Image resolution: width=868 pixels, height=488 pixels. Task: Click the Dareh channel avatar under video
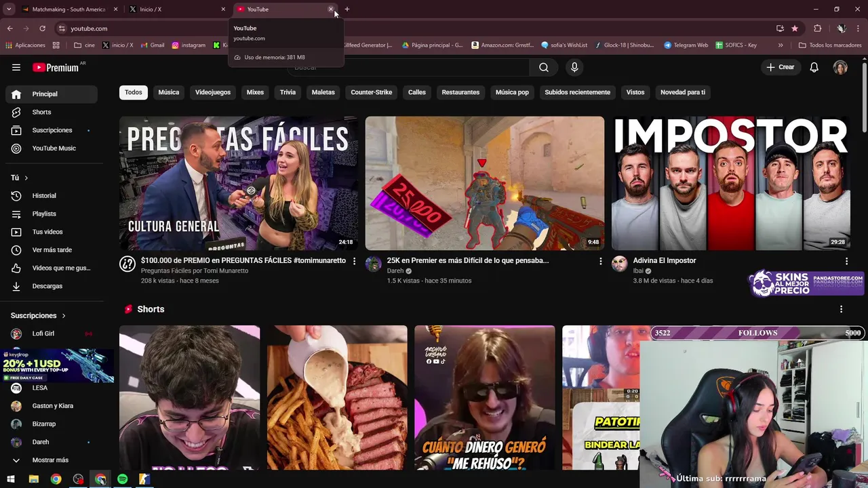pos(373,264)
